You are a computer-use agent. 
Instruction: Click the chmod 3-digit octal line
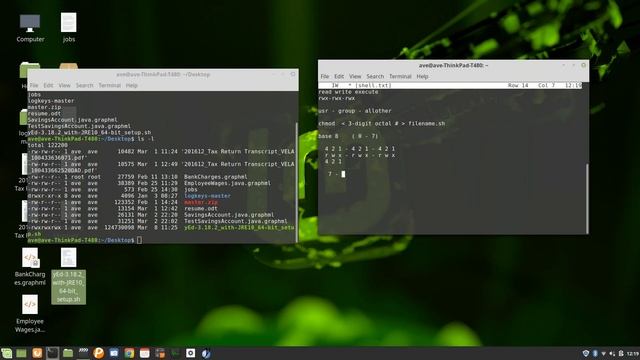pos(382,123)
